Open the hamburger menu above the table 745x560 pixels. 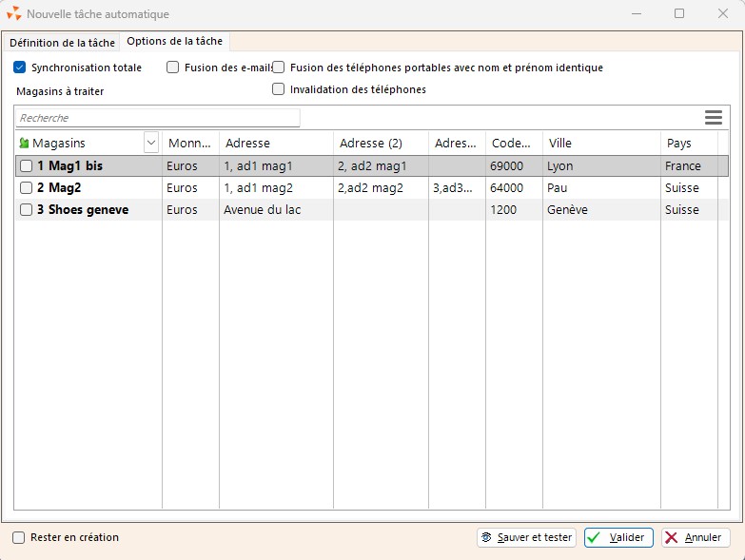714,117
